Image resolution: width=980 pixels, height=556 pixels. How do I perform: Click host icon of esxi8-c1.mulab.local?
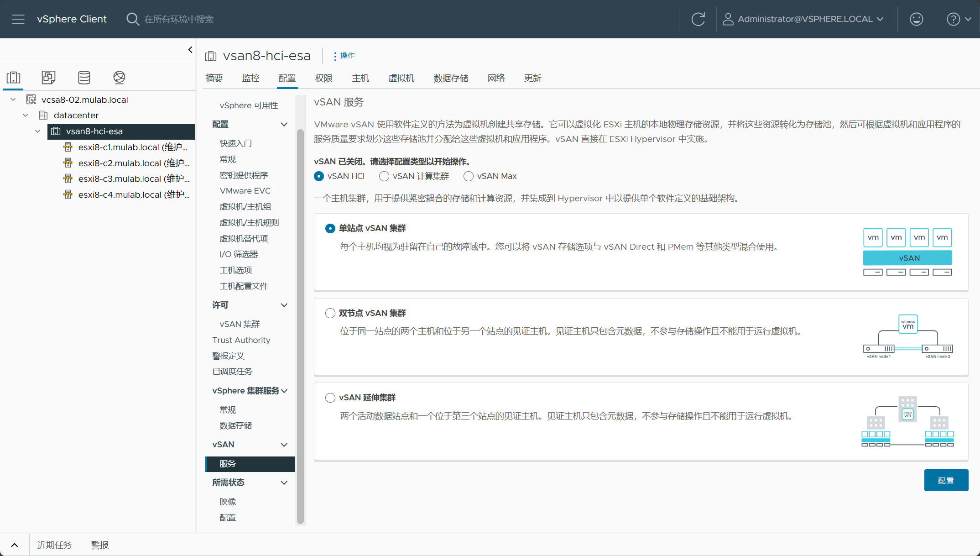click(x=68, y=147)
